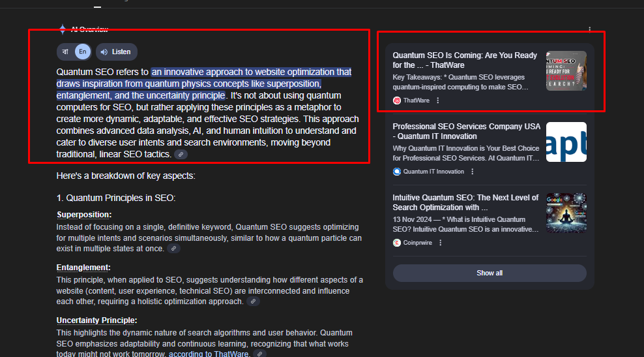Viewport: 644px width, 357px height.
Task: Click the 'Uncertainty Principle:' heading term
Action: (96, 320)
